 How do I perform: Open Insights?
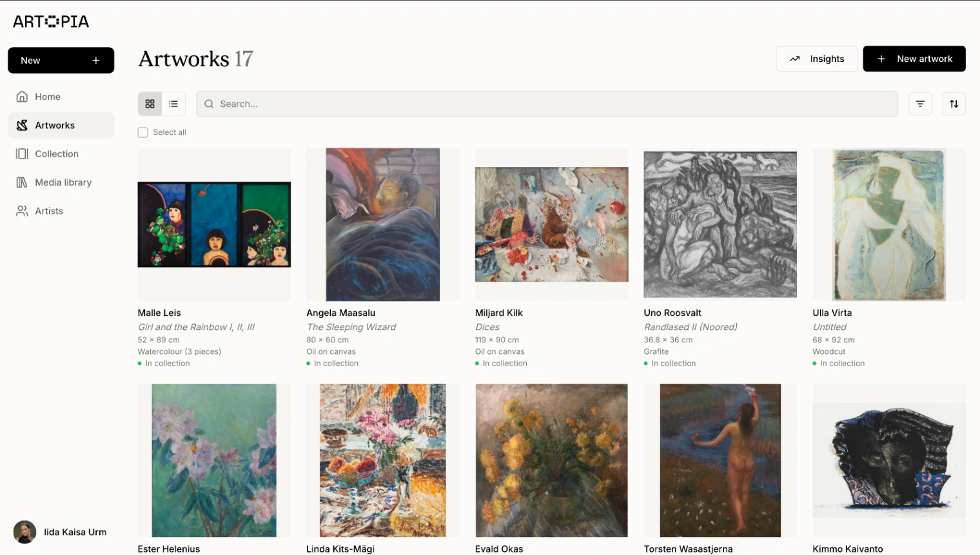817,59
